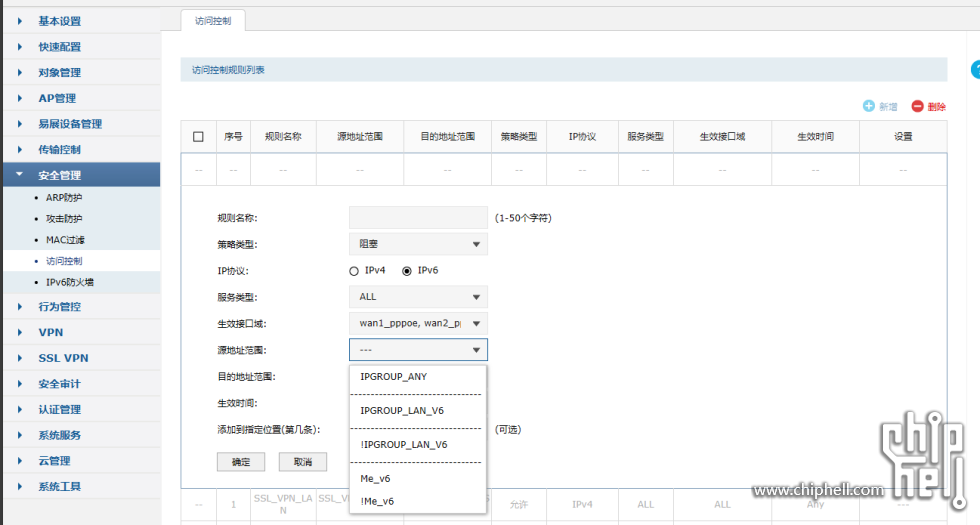Viewport: 980px width, 525px height.
Task: Expand the AP管理 sidebar section
Action: (81, 98)
